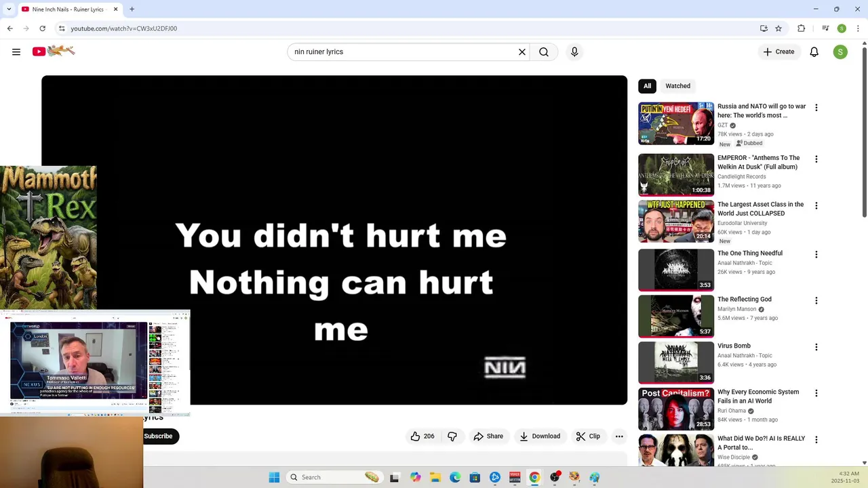Dislike the video with thumbs down
This screenshot has width=868, height=488.
click(x=452, y=436)
